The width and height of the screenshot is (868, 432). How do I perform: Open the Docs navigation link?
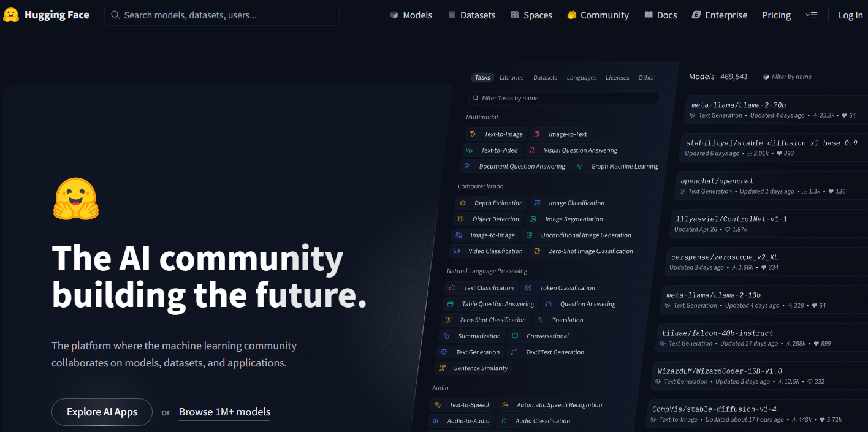click(661, 15)
